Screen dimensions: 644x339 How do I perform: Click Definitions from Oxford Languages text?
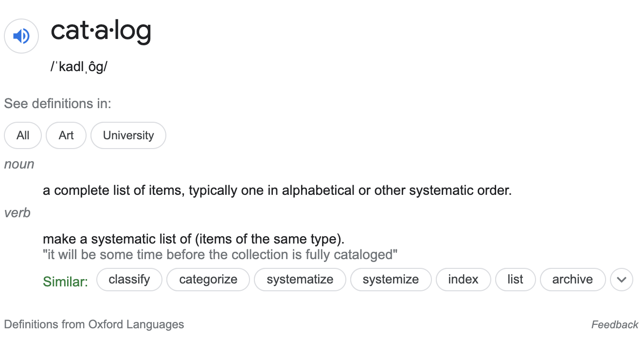coord(94,324)
